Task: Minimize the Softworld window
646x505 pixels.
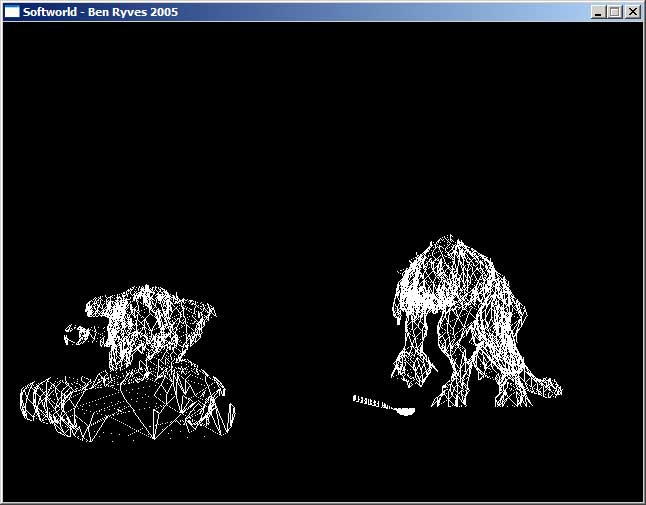Action: tap(598, 12)
